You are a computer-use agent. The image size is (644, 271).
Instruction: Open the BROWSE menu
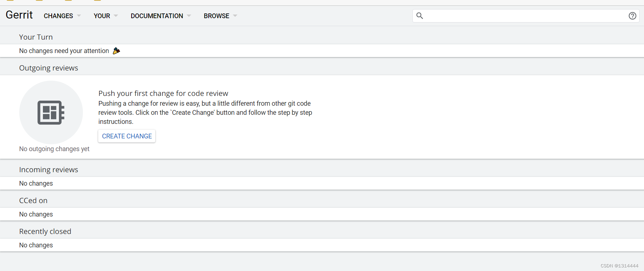pyautogui.click(x=216, y=16)
